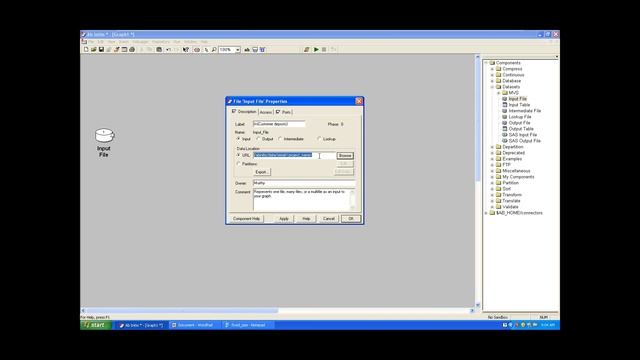Screen dimensions: 640x360
Task: Click the Input File component icon in tree
Action: (x=504, y=99)
